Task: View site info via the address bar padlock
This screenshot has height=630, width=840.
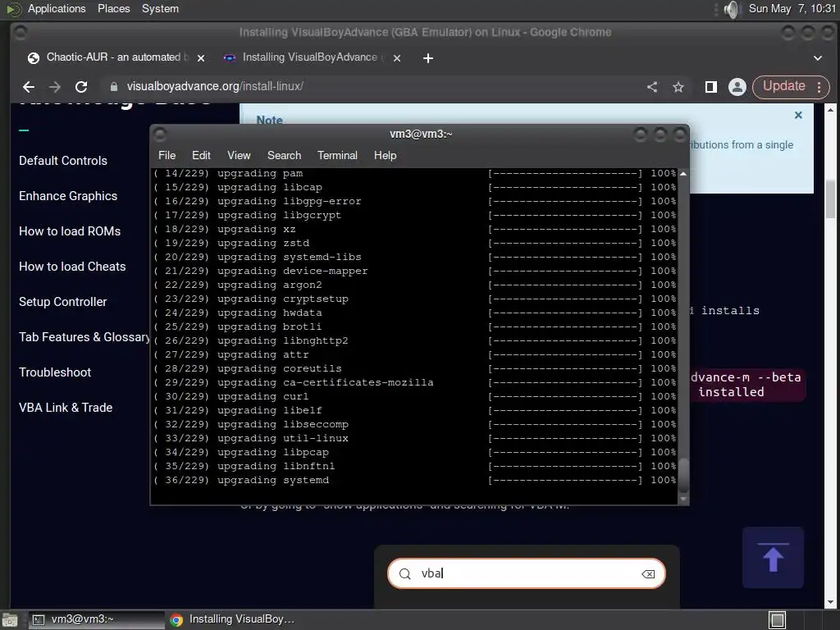Action: click(113, 87)
